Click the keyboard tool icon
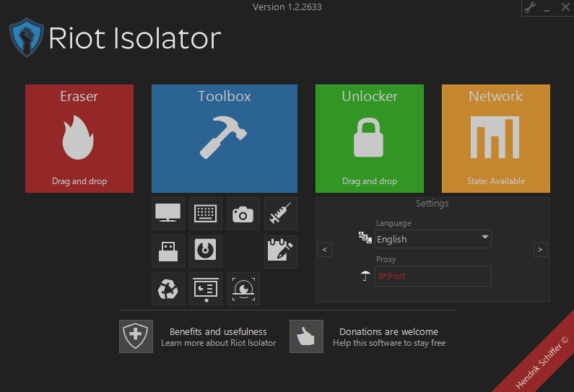The height and width of the screenshot is (392, 574). pyautogui.click(x=206, y=214)
